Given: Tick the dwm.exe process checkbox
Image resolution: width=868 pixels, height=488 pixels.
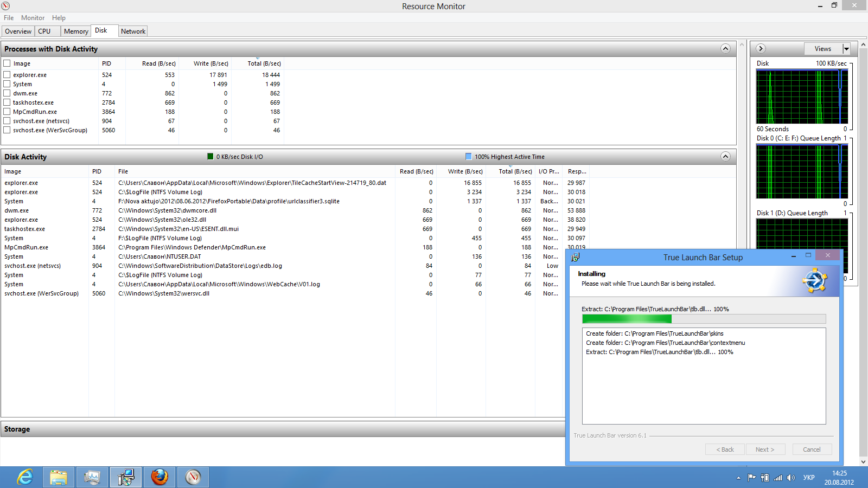Looking at the screenshot, I should [x=7, y=93].
